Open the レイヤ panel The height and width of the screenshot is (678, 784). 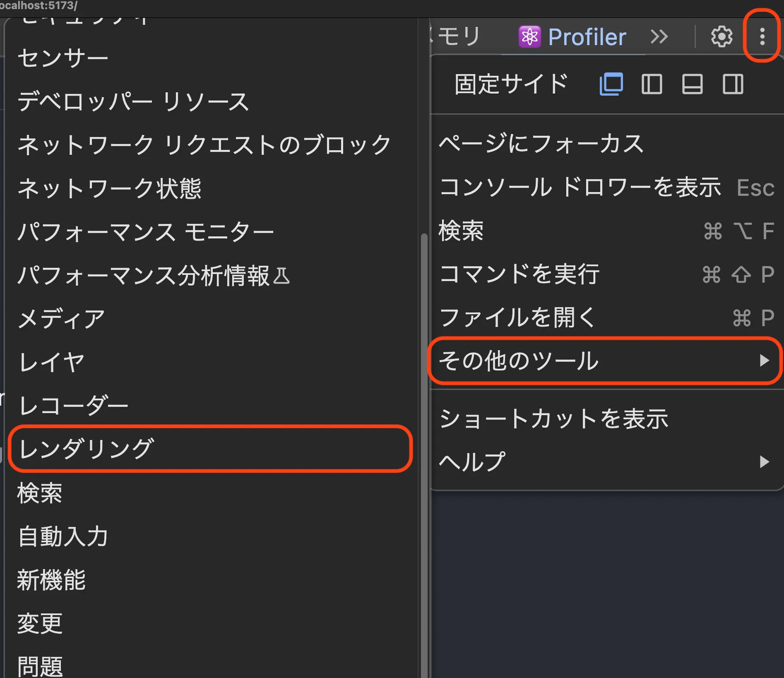(x=211, y=362)
